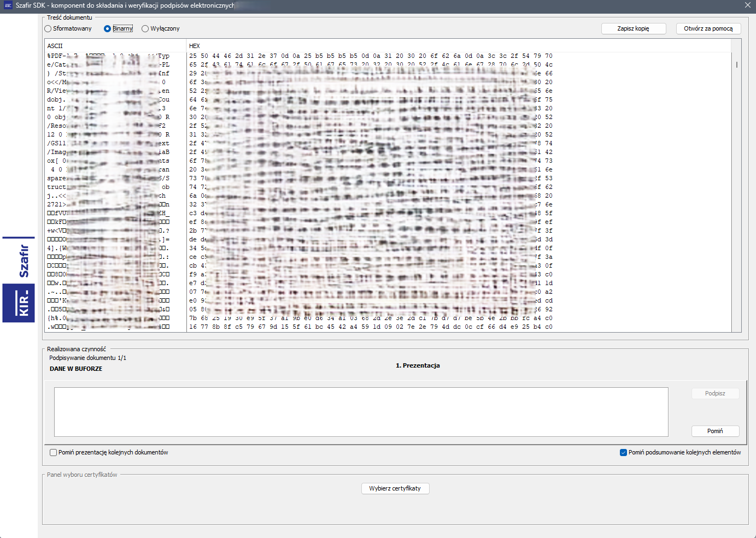Screen dimensions: 756x538
Task: Select the Sformatowany view option
Action: click(x=48, y=29)
